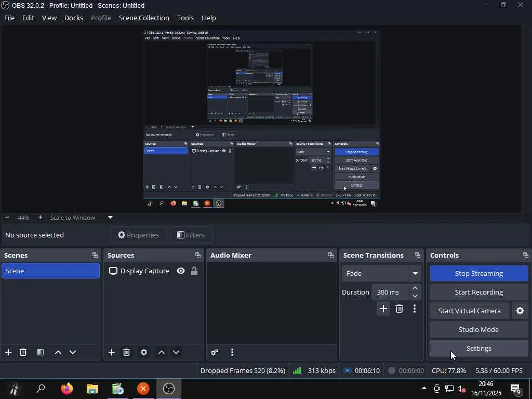This screenshot has height=399, width=532.
Task: Open the Edit menu
Action: click(x=28, y=18)
